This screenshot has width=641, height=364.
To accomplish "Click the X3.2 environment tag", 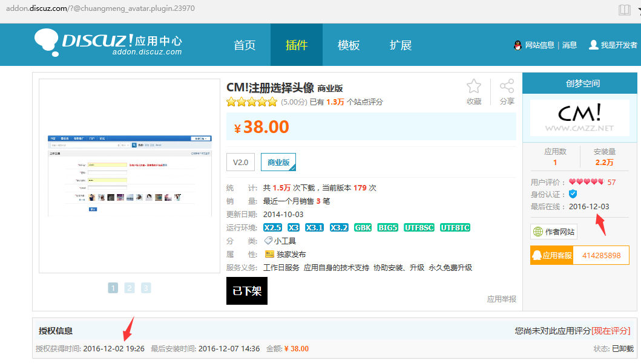I will 339,227.
